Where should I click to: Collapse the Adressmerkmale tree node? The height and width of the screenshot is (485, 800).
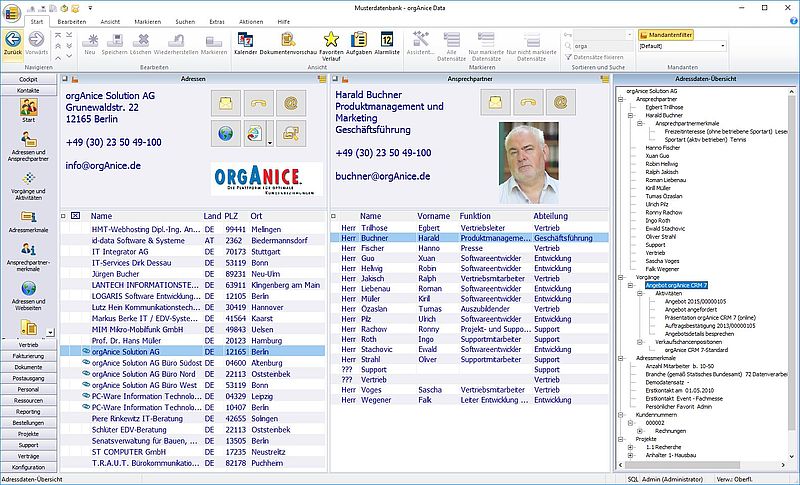pos(621,359)
